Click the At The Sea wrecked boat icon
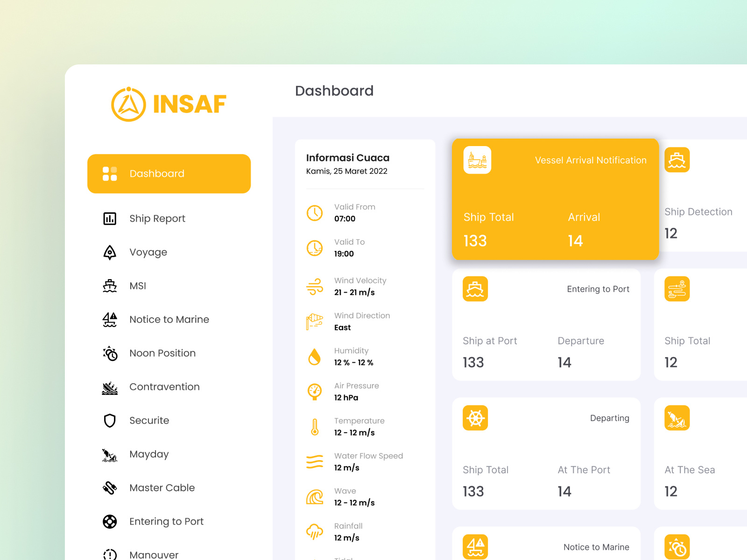Viewport: 747px width, 560px height. pyautogui.click(x=677, y=418)
